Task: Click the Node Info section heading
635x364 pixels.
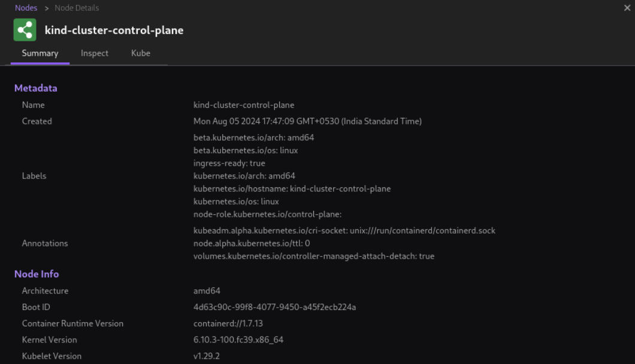Action: click(x=37, y=274)
